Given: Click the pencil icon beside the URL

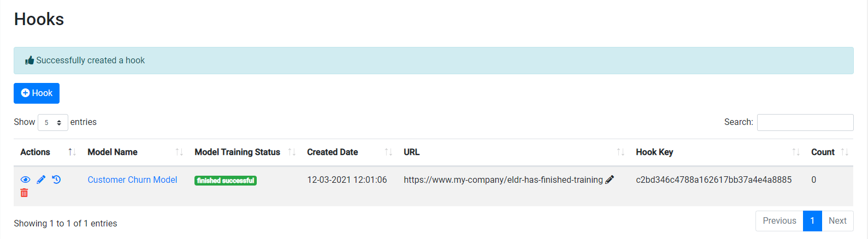Looking at the screenshot, I should tap(610, 180).
